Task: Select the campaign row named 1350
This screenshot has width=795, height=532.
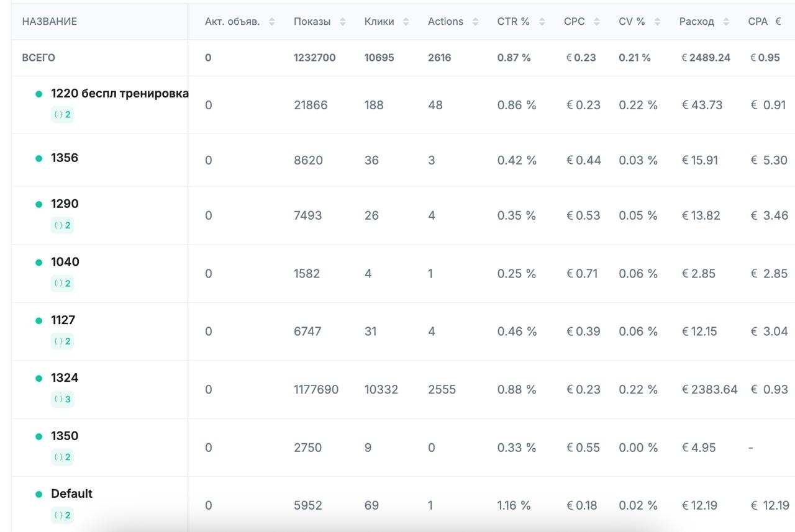Action: pyautogui.click(x=65, y=436)
